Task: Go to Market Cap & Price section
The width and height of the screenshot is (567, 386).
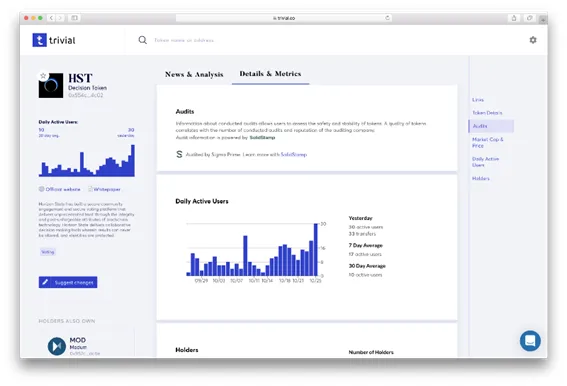Action: [x=487, y=142]
